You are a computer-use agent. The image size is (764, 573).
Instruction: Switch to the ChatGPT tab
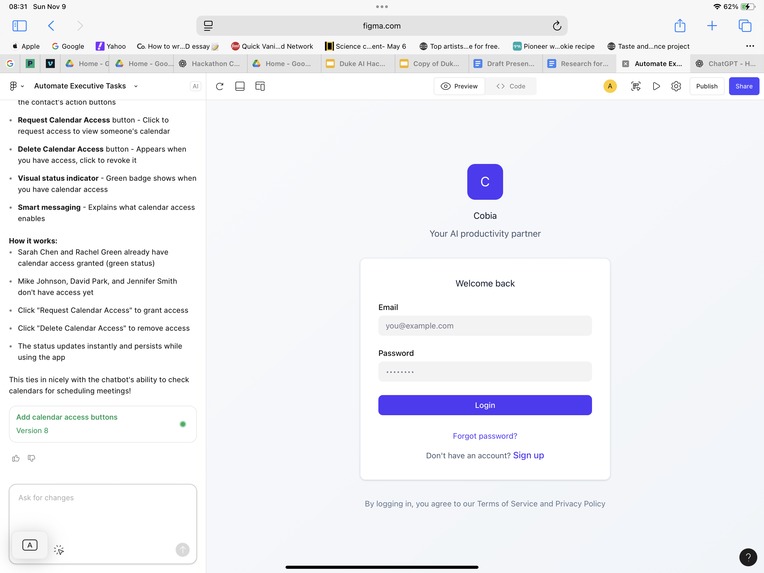727,64
